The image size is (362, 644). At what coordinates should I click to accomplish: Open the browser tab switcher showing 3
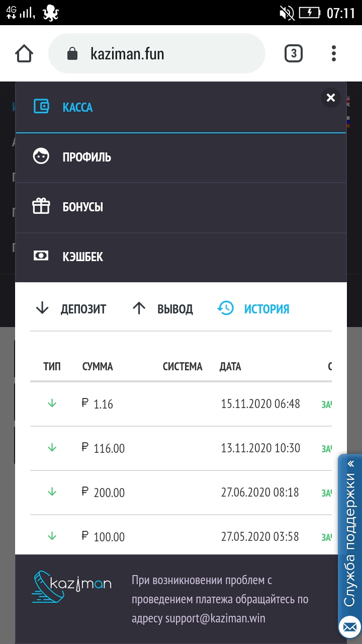click(x=294, y=53)
